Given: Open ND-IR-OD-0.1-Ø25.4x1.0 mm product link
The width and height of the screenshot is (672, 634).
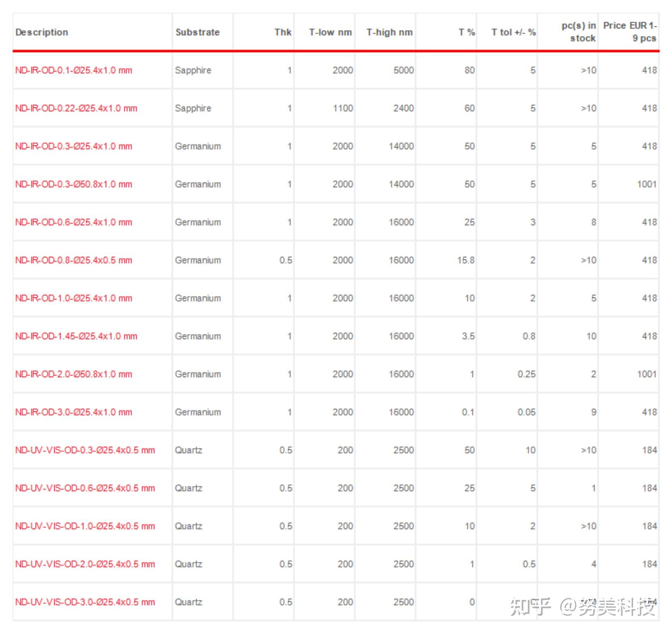Looking at the screenshot, I should click(x=74, y=70).
